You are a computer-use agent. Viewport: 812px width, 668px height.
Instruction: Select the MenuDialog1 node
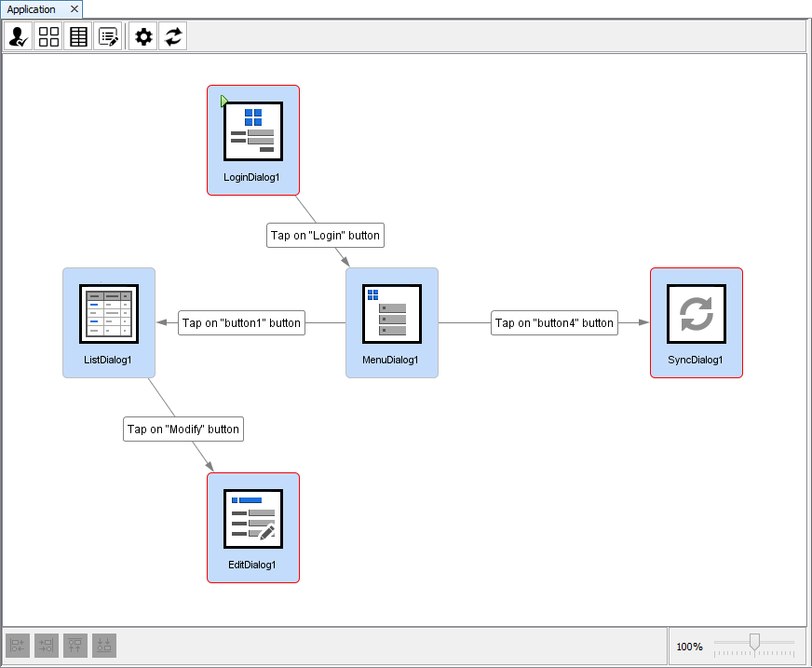point(391,321)
